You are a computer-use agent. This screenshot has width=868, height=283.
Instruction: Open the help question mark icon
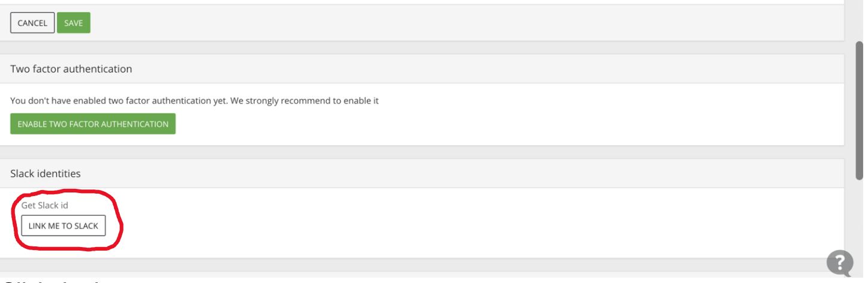pyautogui.click(x=840, y=262)
